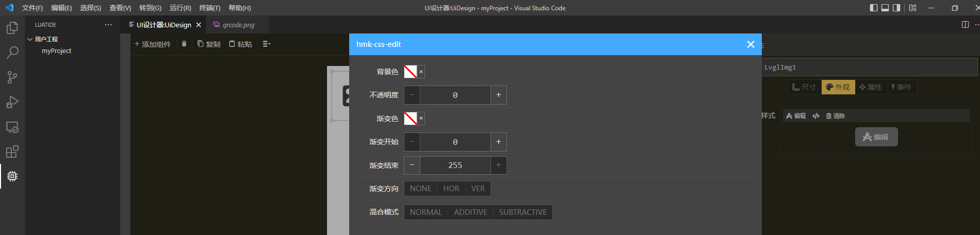Click the 不透明度 value input field
This screenshot has width=980, height=235.
click(x=455, y=95)
